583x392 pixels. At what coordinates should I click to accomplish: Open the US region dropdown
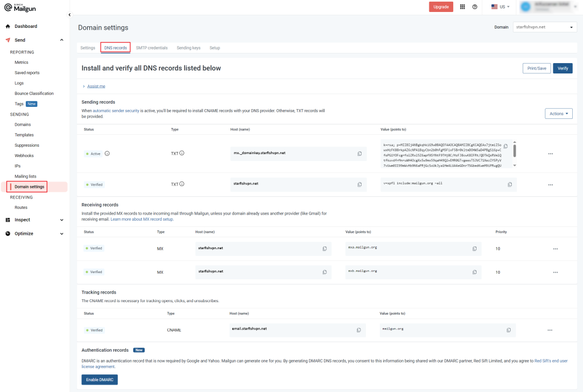click(x=500, y=7)
